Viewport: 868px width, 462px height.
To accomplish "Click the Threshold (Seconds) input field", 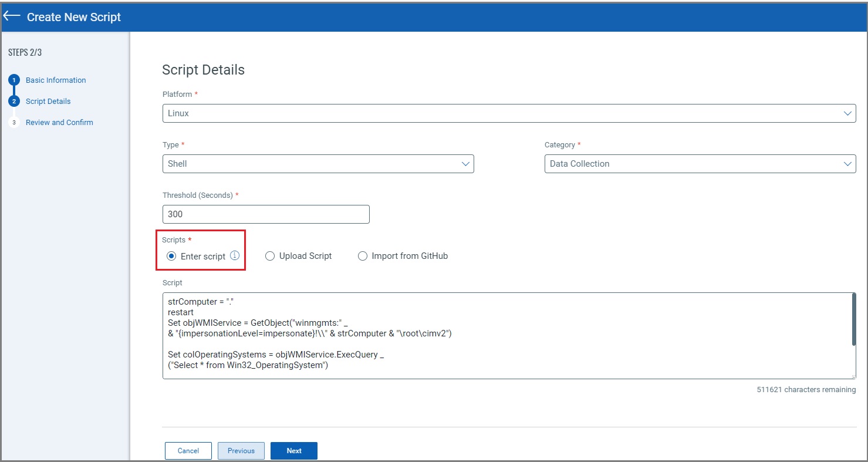I will coord(266,214).
